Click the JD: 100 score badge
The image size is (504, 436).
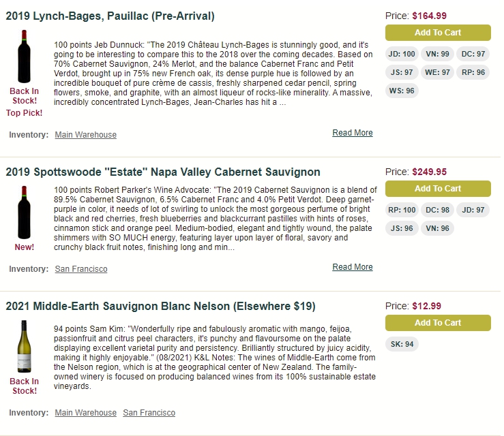pos(402,54)
